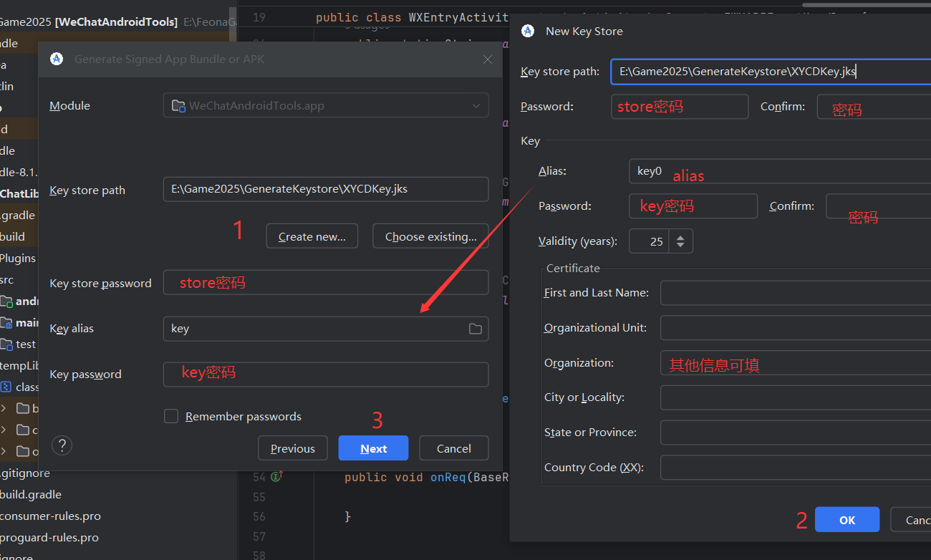Select the Key store password field

coord(326,282)
